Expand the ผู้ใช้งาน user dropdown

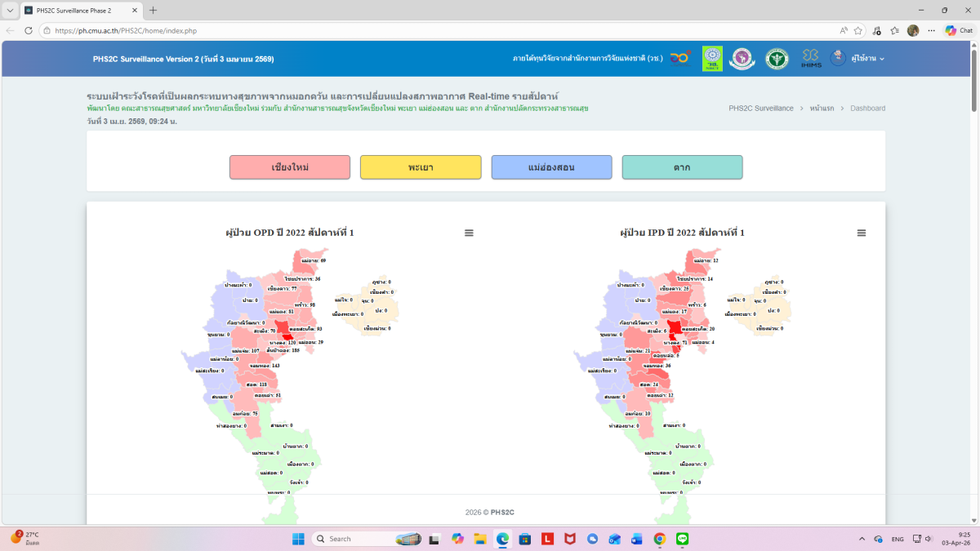pos(868,59)
